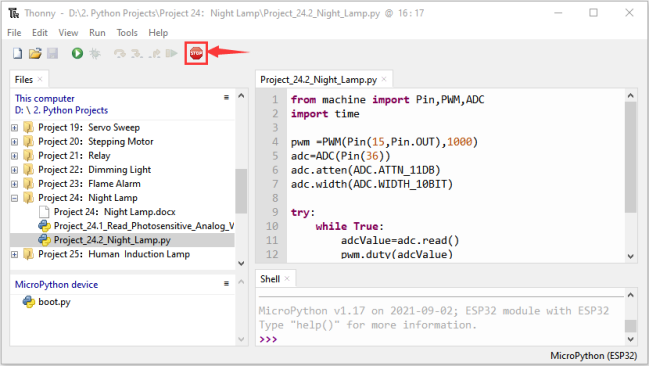This screenshot has width=650, height=366.
Task: Click code line 'adc.width(ADC.WIDTH_10BIT)'
Action: click(x=372, y=184)
